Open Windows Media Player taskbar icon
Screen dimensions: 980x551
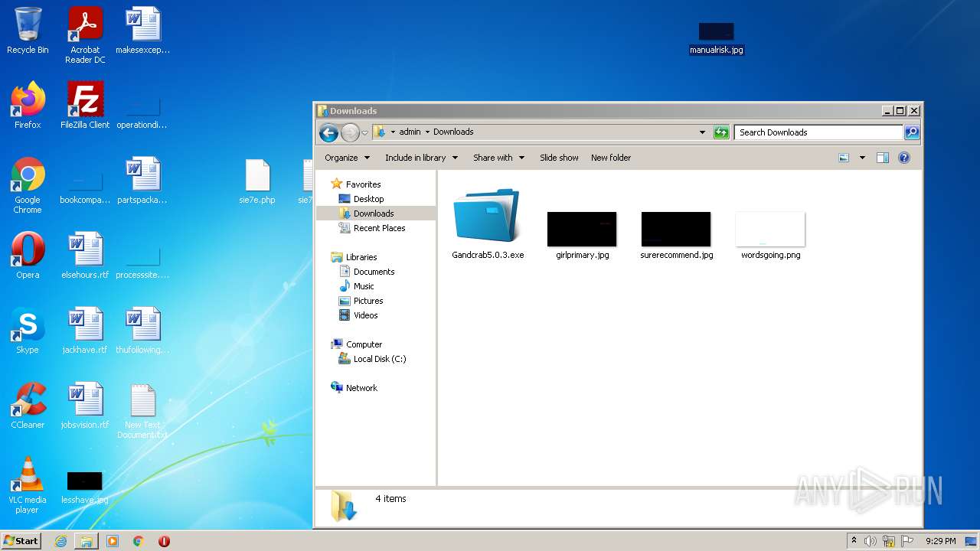(113, 541)
